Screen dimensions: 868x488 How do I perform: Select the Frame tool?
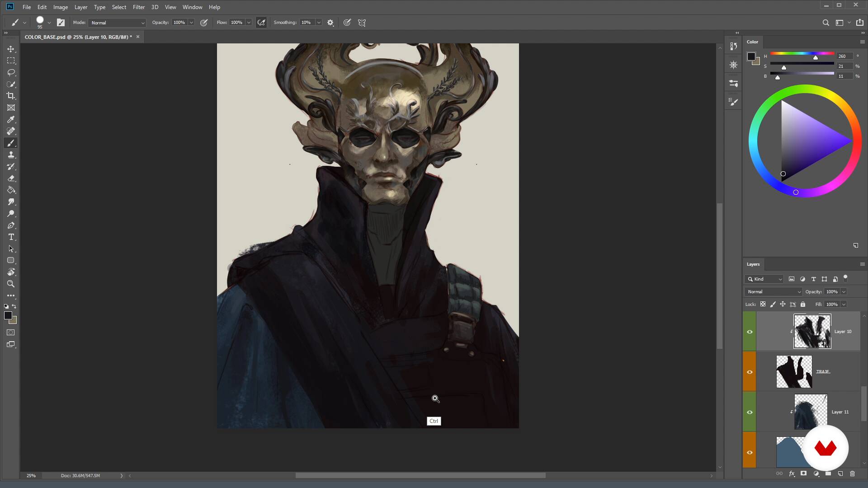pyautogui.click(x=11, y=108)
